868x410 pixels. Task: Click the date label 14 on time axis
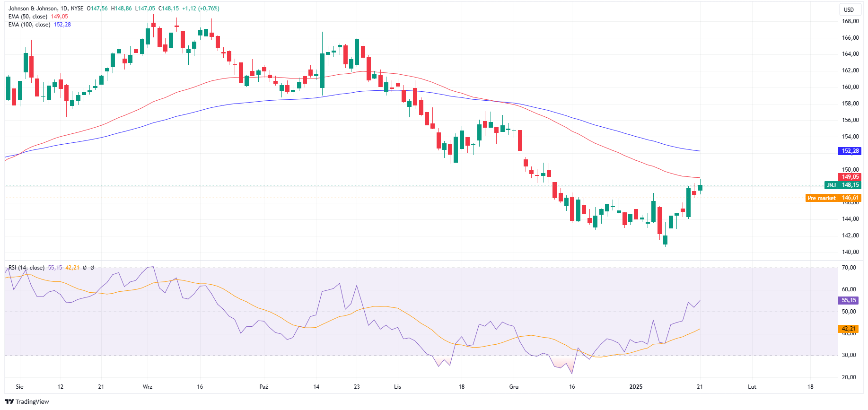316,387
